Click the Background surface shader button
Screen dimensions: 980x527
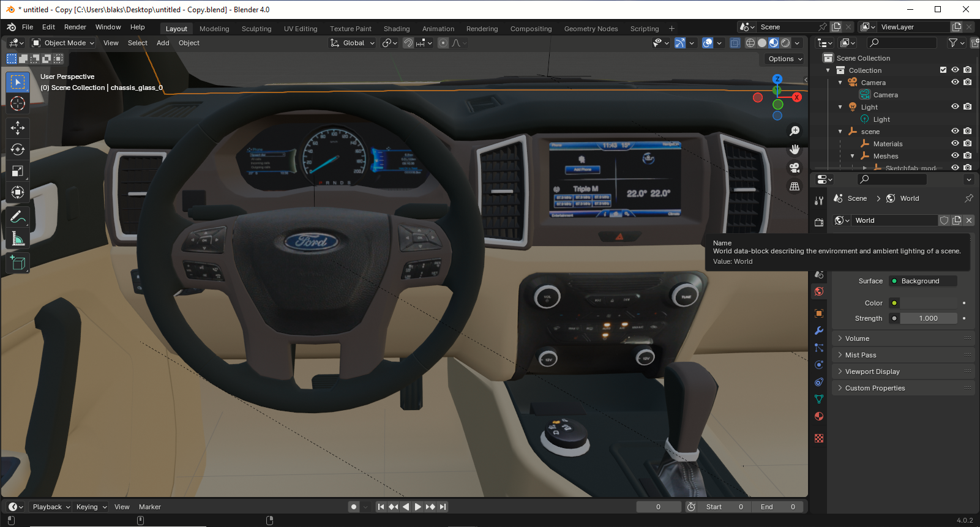point(922,281)
